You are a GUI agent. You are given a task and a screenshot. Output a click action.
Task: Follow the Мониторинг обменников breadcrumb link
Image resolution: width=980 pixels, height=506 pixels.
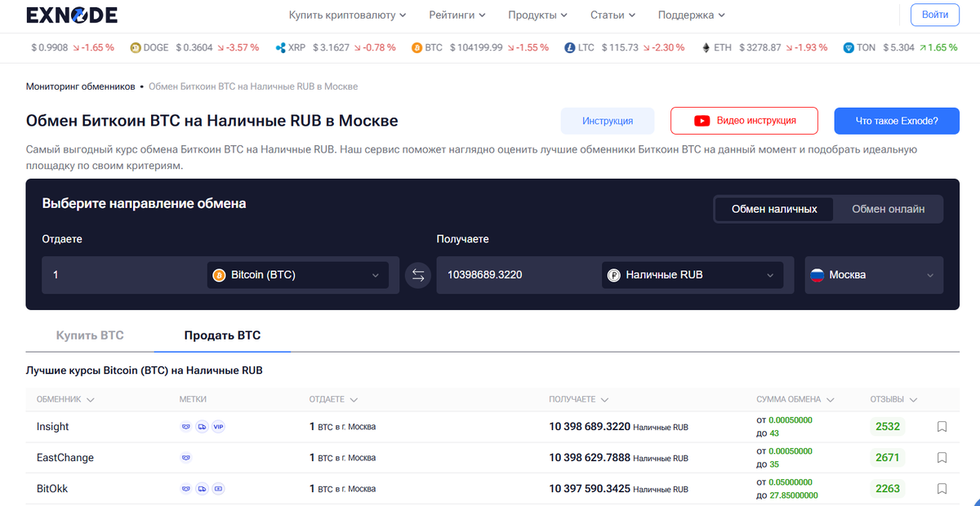[80, 86]
